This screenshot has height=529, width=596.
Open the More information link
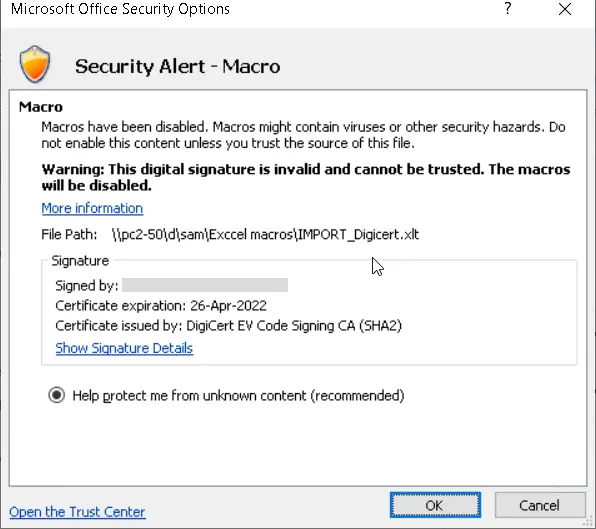click(92, 208)
